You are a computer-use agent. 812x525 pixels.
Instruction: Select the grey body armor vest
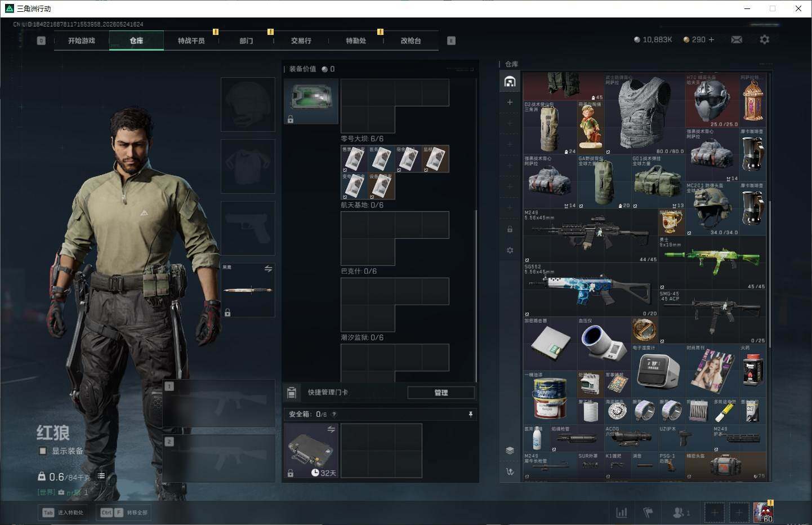pyautogui.click(x=645, y=114)
